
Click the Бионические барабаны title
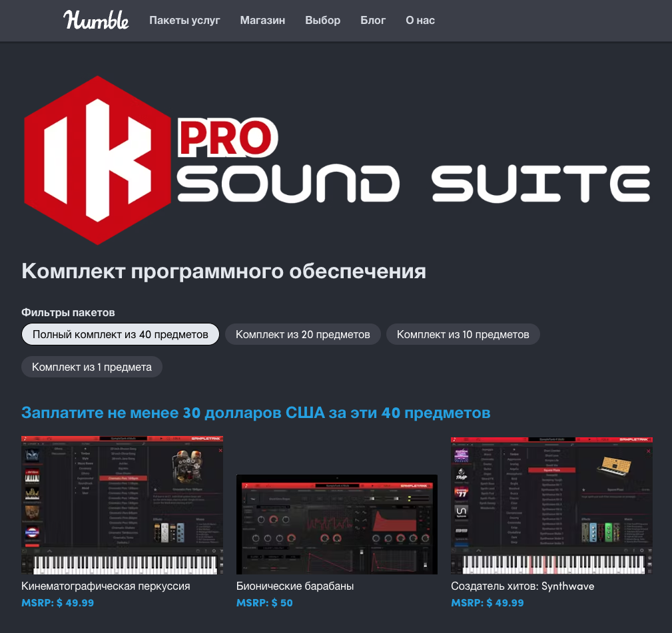pos(295,586)
